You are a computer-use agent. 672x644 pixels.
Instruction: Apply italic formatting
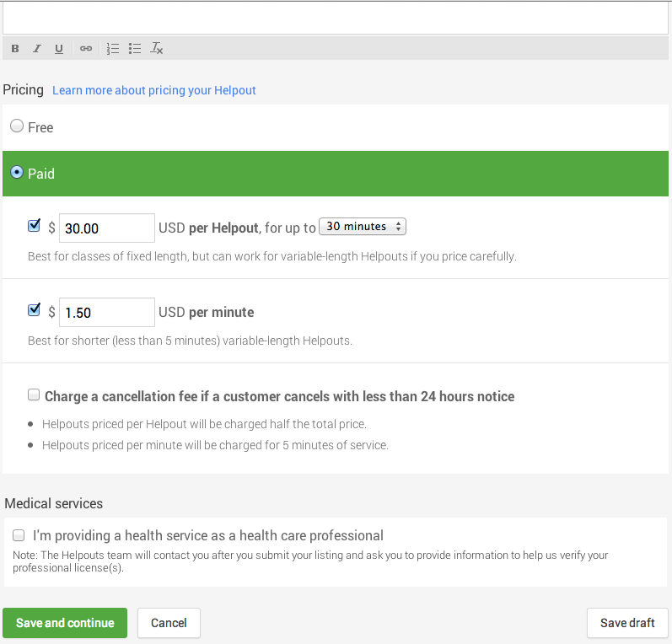[37, 48]
